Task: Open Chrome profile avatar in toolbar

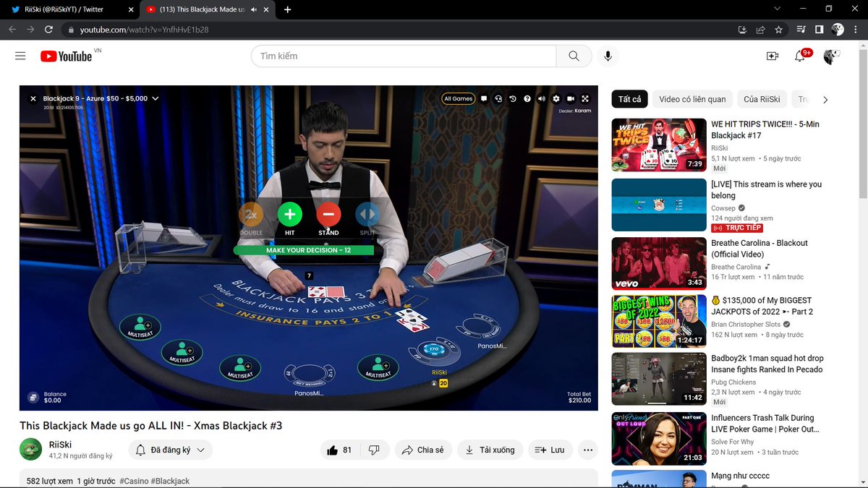Action: (x=838, y=30)
